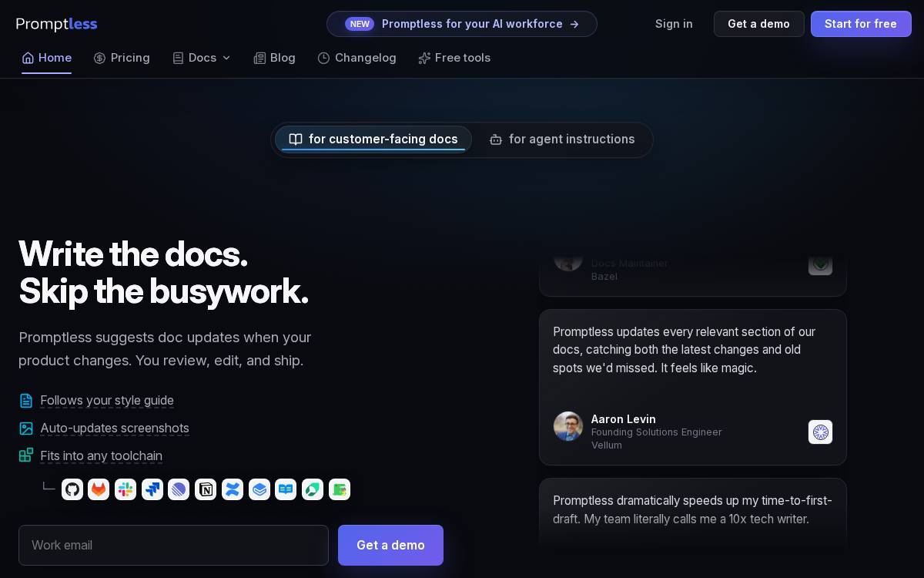Click the image icon beside Auto-updates screenshots
Screen dimensions: 924x578
[26, 428]
